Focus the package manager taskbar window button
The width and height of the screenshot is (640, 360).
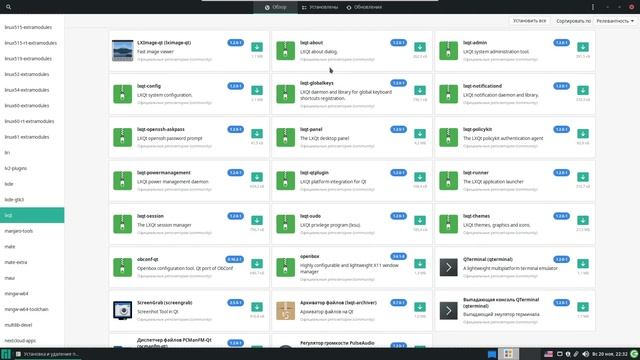47,354
